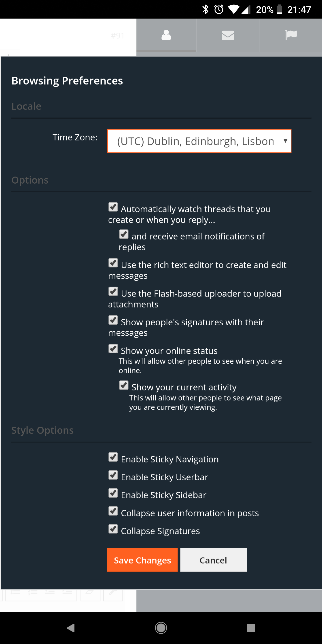Viewport: 322px width, 644px height.
Task: Open the alerts flag icon
Action: [x=291, y=35]
